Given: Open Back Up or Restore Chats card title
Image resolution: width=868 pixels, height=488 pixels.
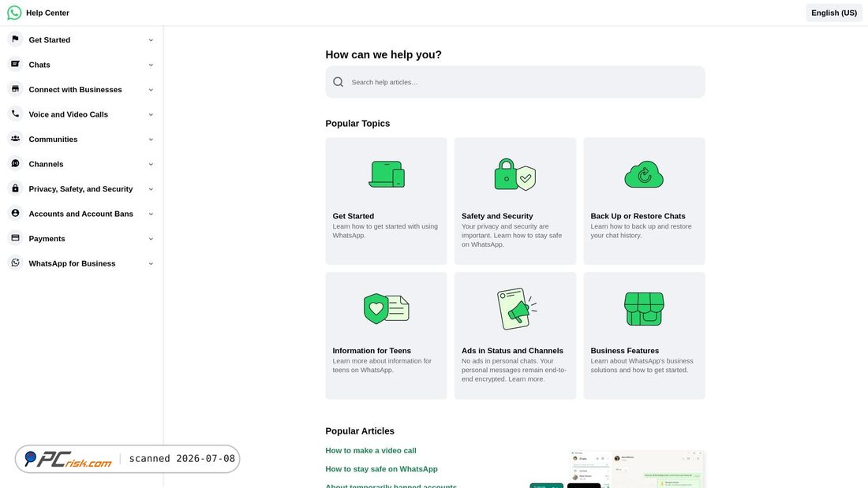Looking at the screenshot, I should click(x=638, y=216).
